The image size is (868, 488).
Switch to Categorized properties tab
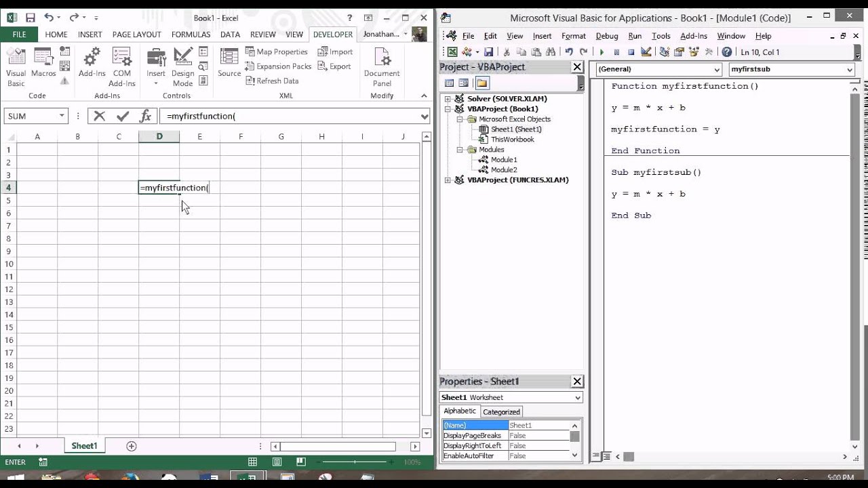click(x=501, y=411)
